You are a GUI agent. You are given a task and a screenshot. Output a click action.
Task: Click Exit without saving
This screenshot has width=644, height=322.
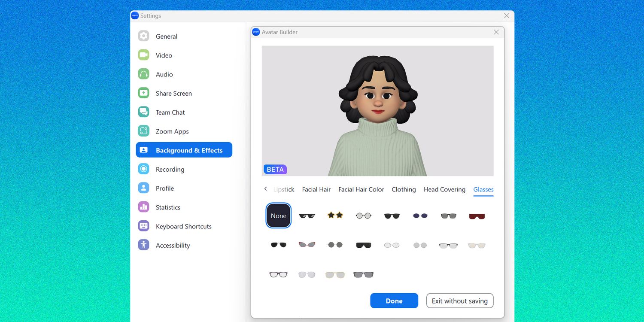[x=459, y=301]
